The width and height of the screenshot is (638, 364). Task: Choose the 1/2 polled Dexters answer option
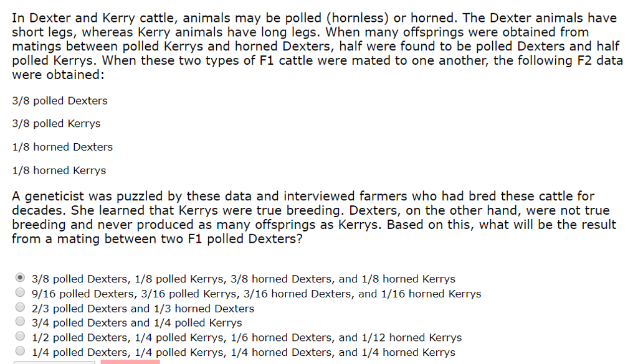point(19,337)
